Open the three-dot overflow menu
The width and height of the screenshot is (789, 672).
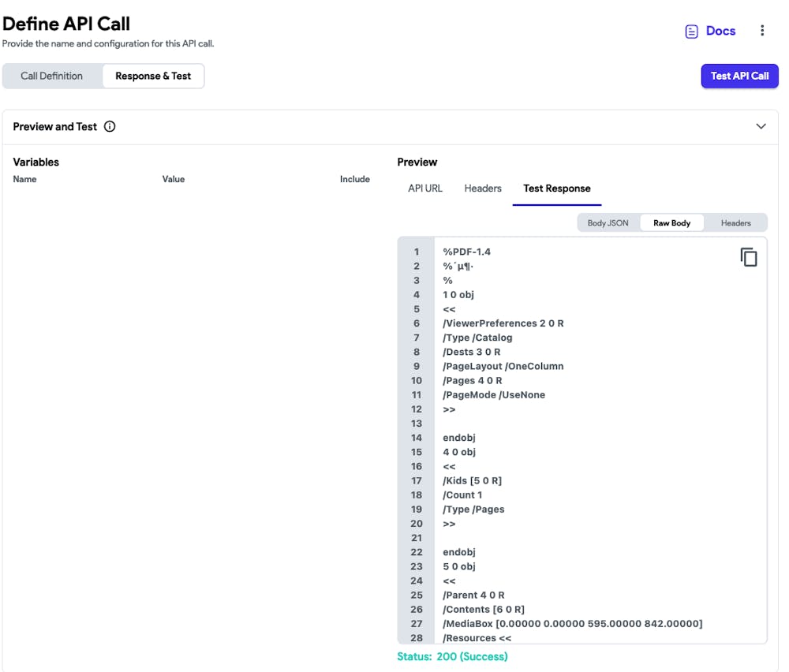pos(762,30)
